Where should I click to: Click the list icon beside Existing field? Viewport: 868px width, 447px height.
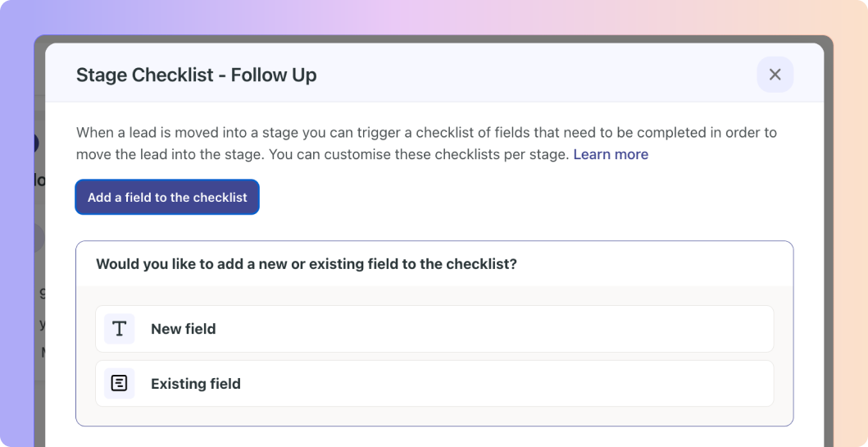[x=119, y=383]
